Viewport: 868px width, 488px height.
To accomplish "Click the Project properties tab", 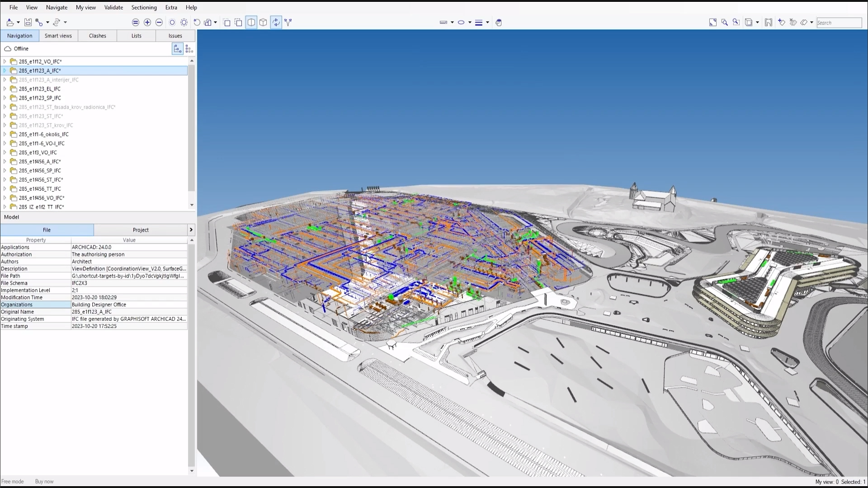I will [x=141, y=230].
